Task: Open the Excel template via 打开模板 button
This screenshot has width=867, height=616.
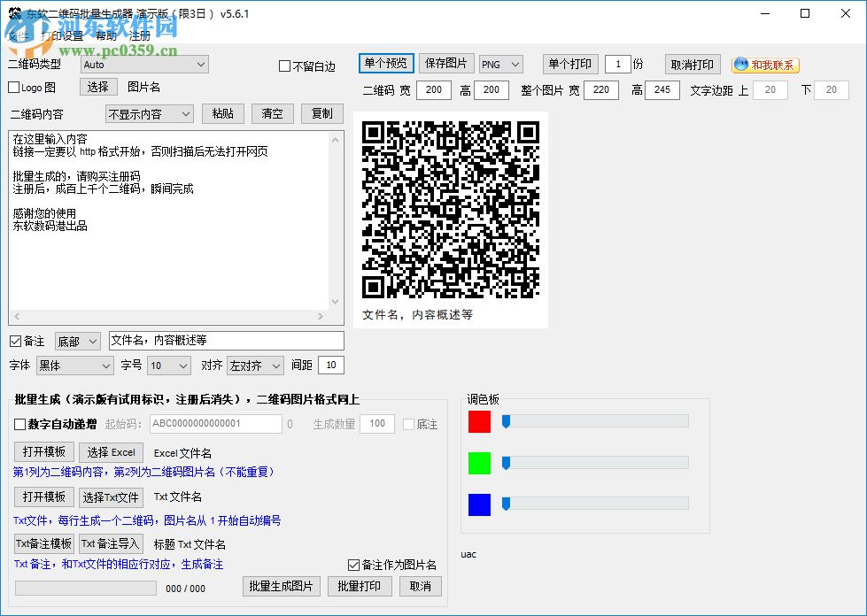Action: [43, 452]
